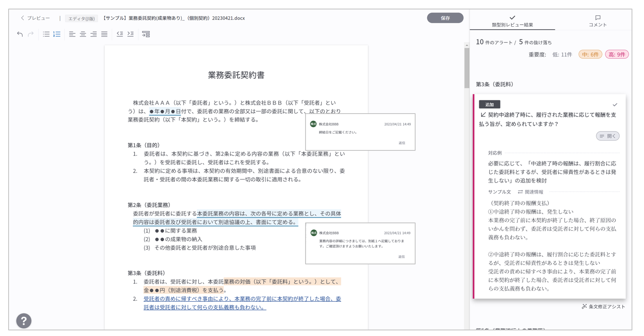Undo the last edit
Image resolution: width=644 pixels, height=336 pixels.
tap(20, 34)
